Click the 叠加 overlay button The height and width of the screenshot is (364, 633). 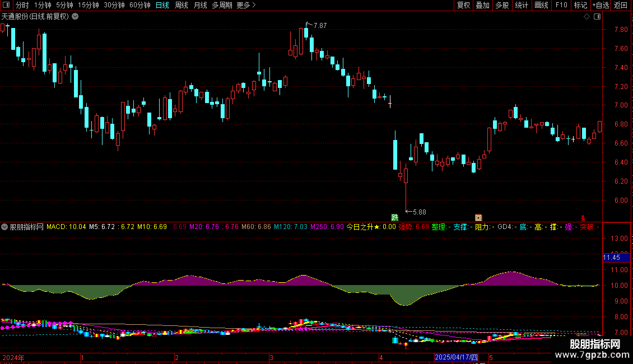click(483, 5)
